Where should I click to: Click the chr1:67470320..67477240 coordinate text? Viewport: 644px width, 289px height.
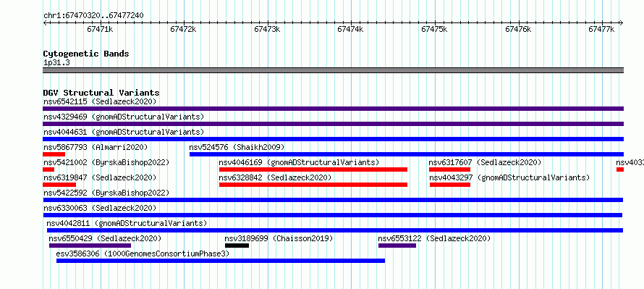click(93, 16)
